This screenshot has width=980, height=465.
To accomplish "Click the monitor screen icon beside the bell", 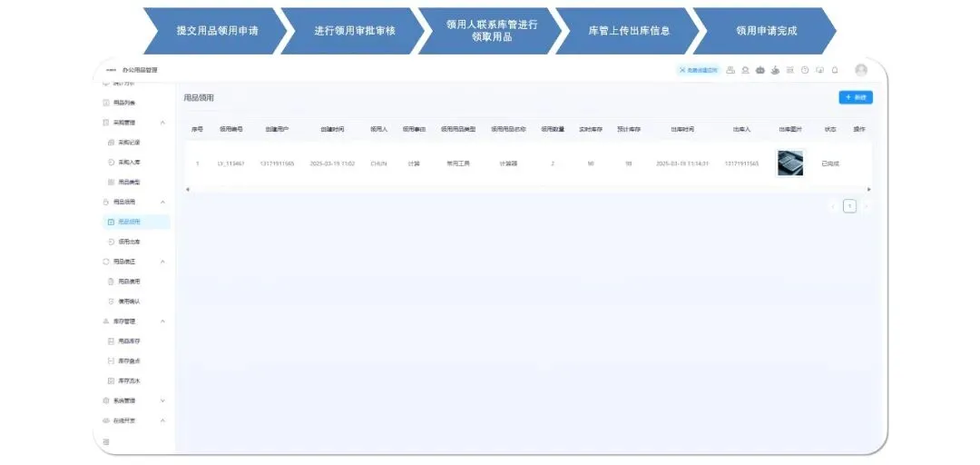I will pyautogui.click(x=820, y=70).
